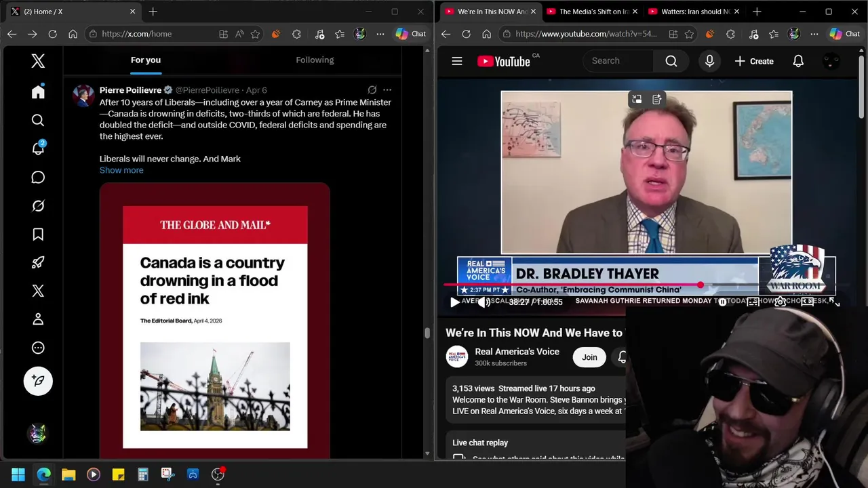
Task: Click the YouTube search field
Action: point(618,61)
